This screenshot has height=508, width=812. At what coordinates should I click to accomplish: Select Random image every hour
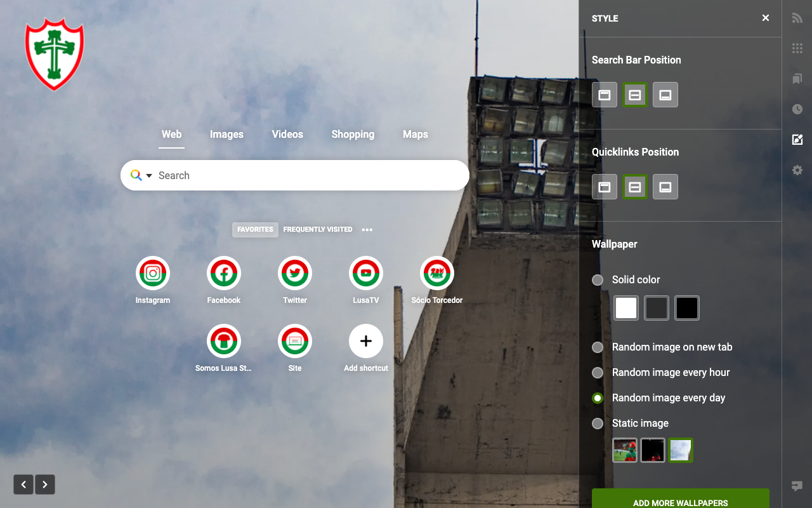coord(598,373)
